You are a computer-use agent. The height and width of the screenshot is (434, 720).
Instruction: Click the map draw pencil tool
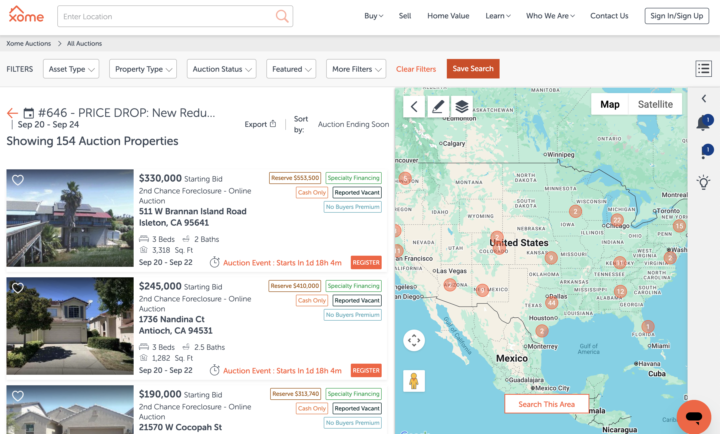pyautogui.click(x=438, y=106)
